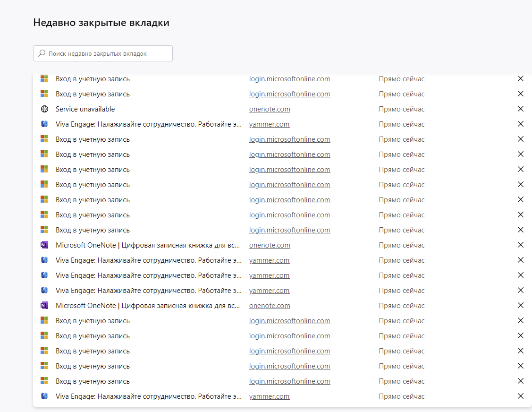This screenshot has height=412, width=532.
Task: Focus the recently closed tabs search field
Action: point(103,53)
